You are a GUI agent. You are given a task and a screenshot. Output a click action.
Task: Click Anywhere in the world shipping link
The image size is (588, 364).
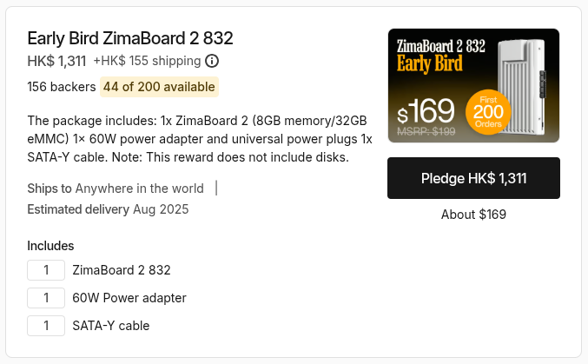tap(139, 189)
